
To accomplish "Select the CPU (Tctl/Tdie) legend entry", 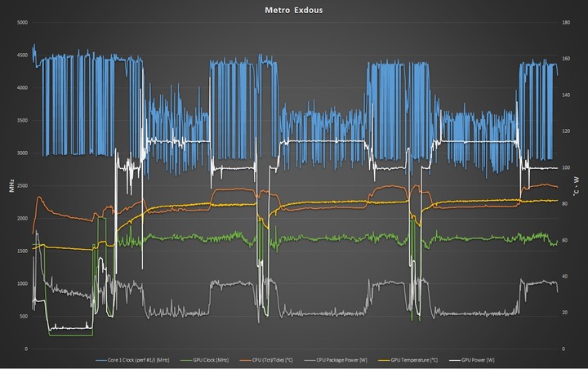I will 266,360.
